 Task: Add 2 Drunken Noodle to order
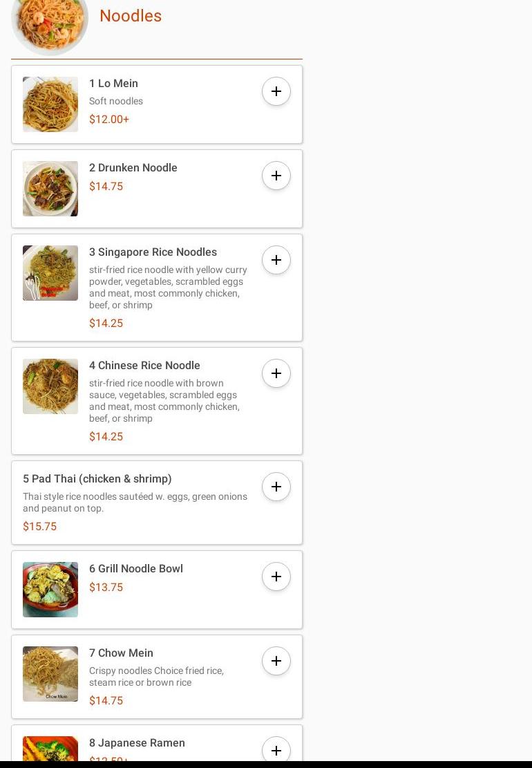pos(276,176)
